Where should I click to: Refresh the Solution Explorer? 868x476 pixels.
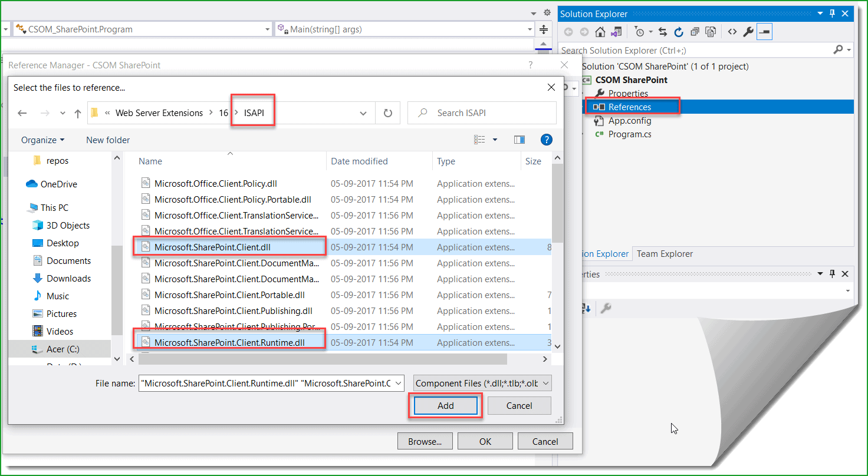(678, 31)
